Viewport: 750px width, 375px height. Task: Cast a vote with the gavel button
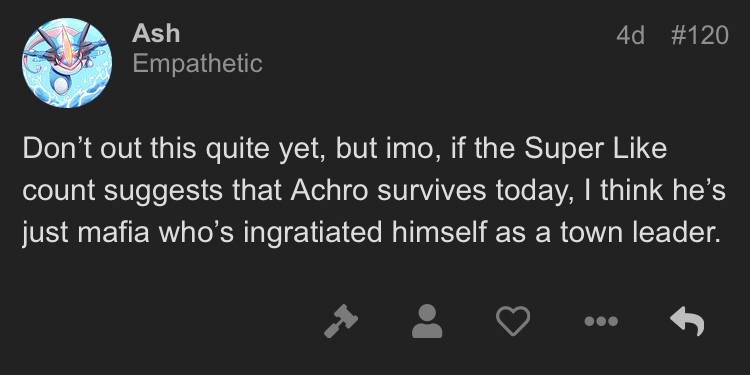click(x=341, y=321)
